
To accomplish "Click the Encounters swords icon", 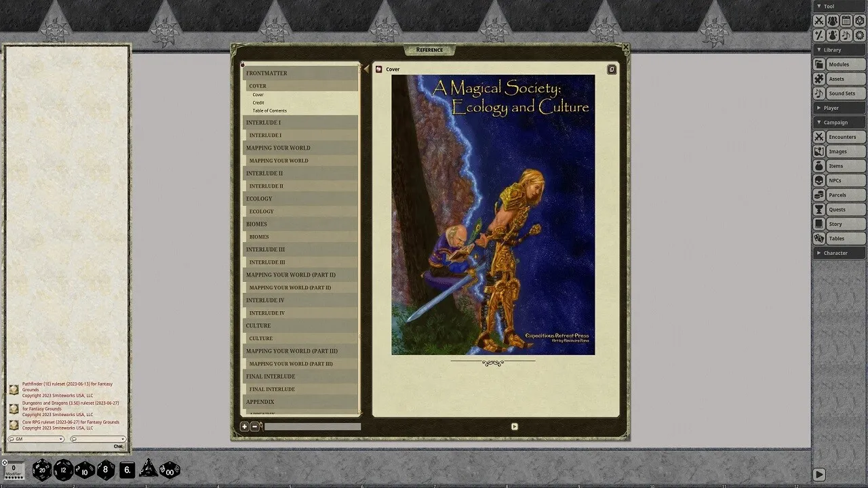I will (x=819, y=137).
